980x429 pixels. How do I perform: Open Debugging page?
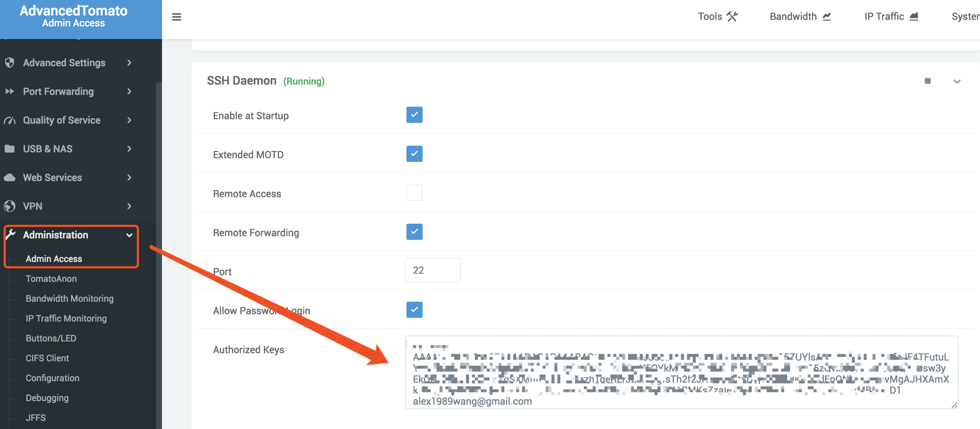pyautogui.click(x=47, y=398)
